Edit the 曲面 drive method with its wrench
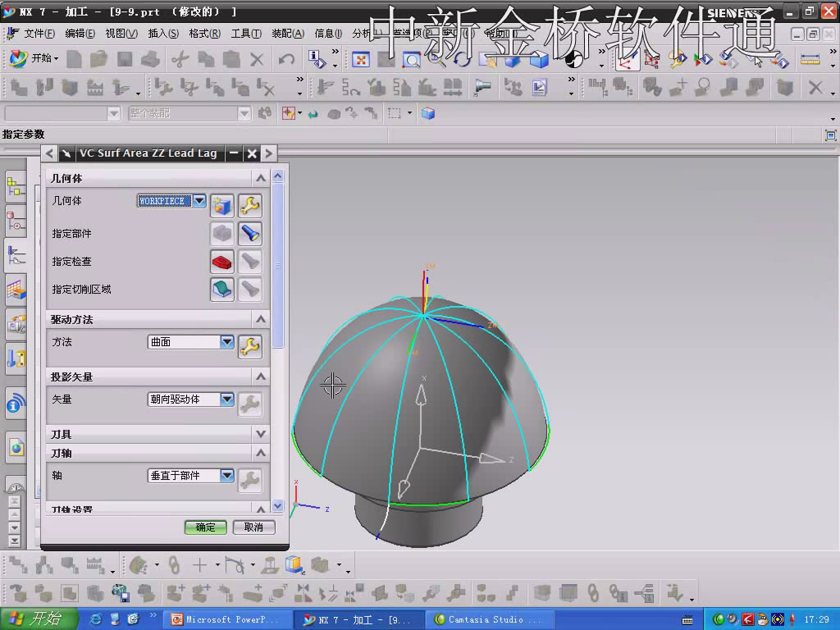This screenshot has width=840, height=630. click(x=250, y=347)
